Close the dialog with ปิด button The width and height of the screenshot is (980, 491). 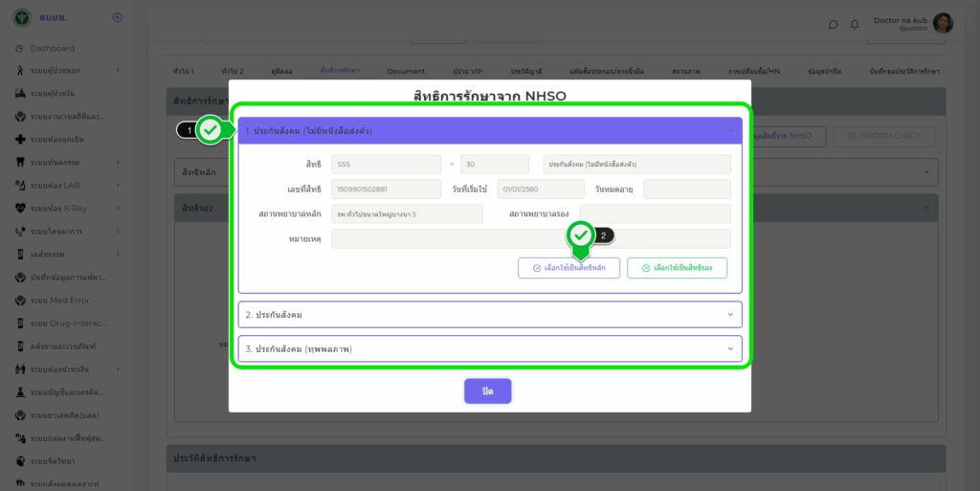pyautogui.click(x=488, y=391)
